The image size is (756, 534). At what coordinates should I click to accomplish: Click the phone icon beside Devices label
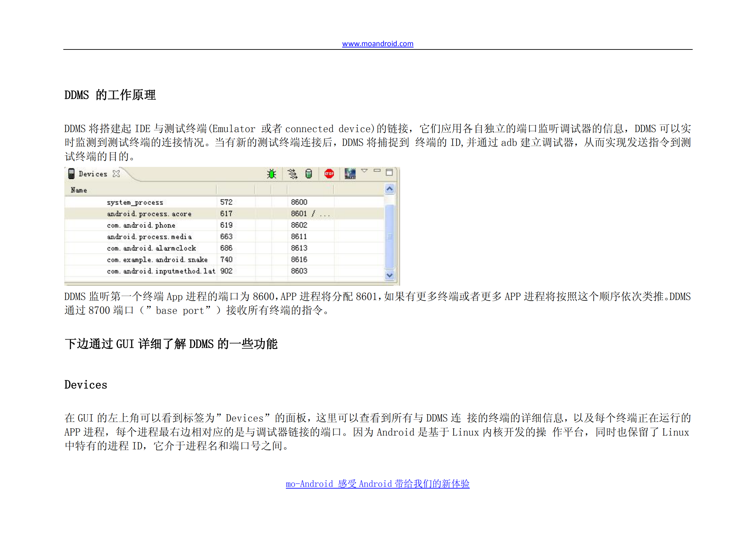point(71,174)
